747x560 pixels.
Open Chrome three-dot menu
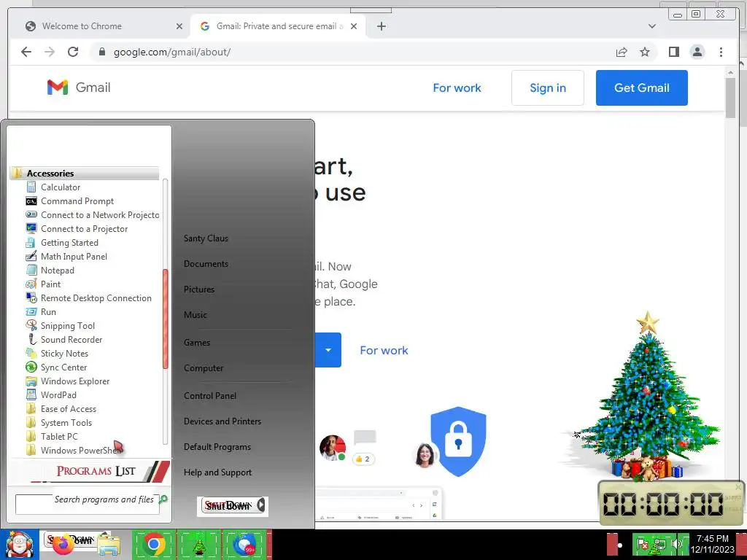[x=721, y=52]
